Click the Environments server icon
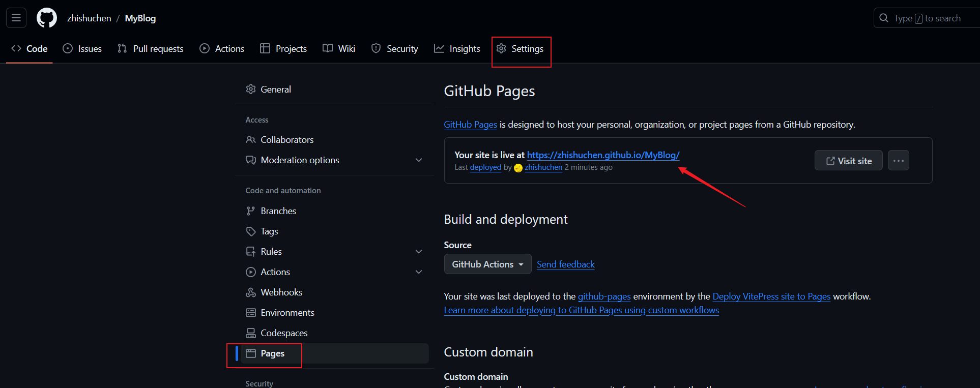 point(251,313)
